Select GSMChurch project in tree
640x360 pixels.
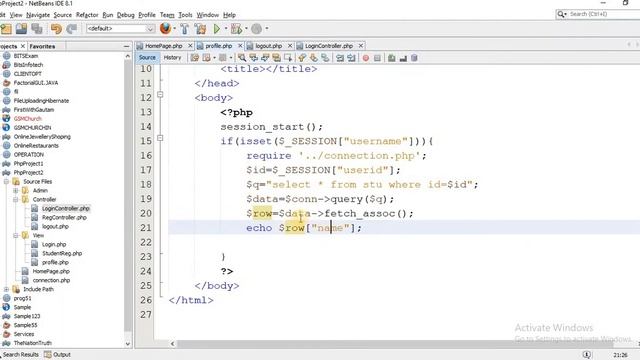[27, 118]
